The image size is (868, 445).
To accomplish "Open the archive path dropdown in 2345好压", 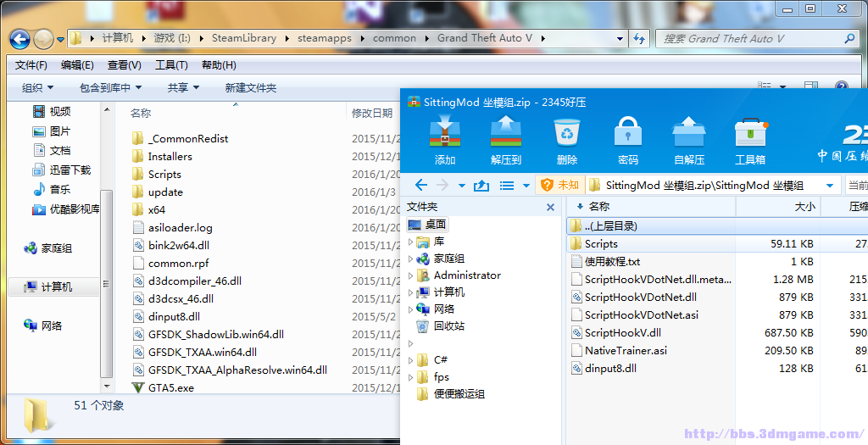I will pyautogui.click(x=830, y=186).
